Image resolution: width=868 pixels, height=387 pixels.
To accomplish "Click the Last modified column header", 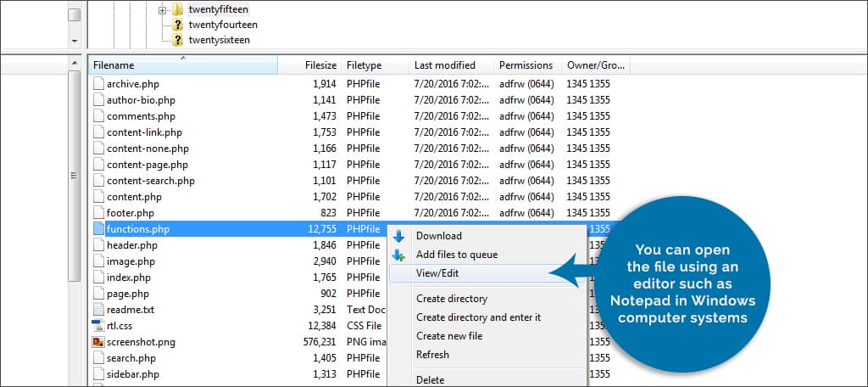I will pos(444,65).
